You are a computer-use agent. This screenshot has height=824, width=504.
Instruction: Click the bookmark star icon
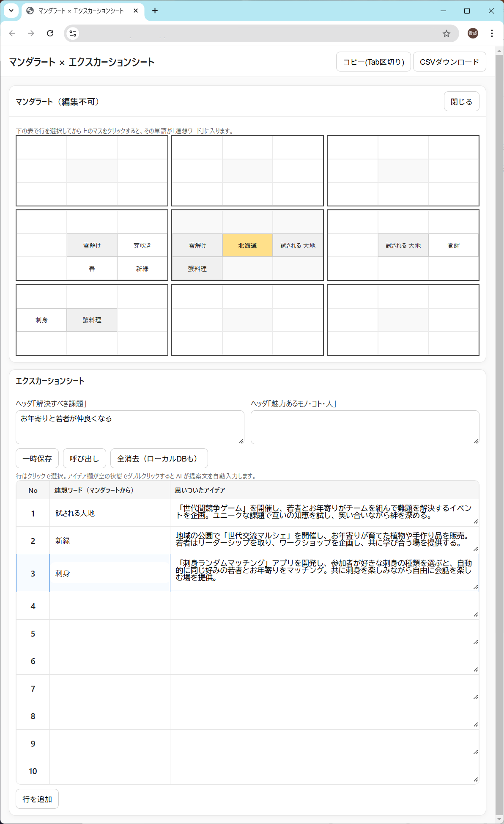coord(446,34)
